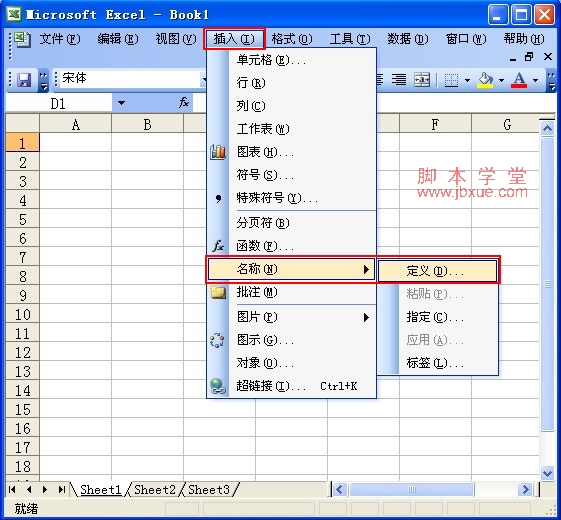Click the Merge and Center toolbar icon
The image size is (561, 520).
click(x=422, y=79)
